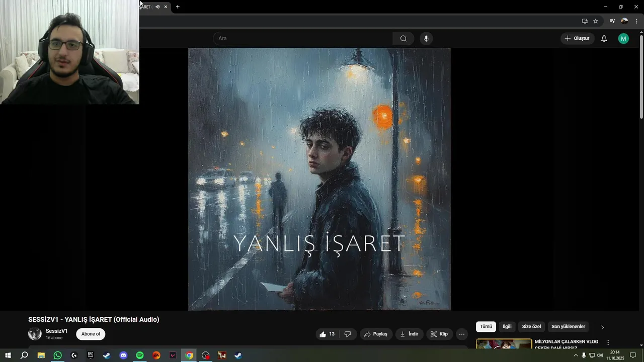Click MİLYONLAR ÇALARKEN VLOG video title
Image resolution: width=644 pixels, height=362 pixels.
pos(566,344)
